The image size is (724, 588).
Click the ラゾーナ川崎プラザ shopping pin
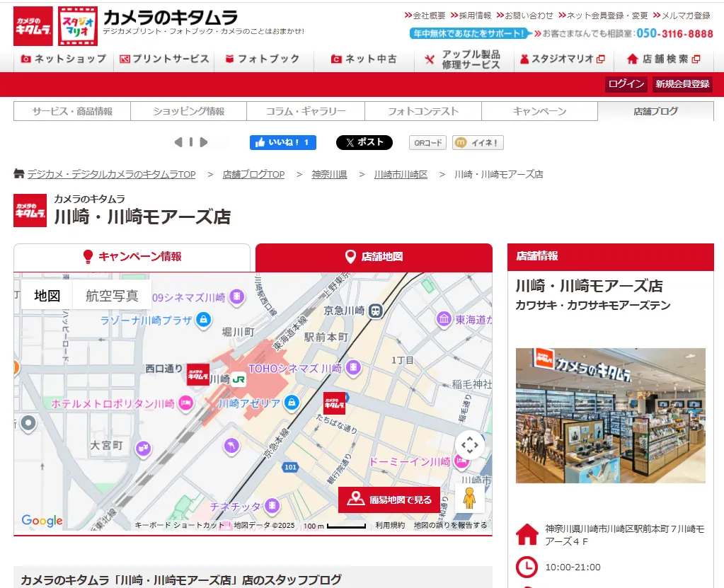204,320
